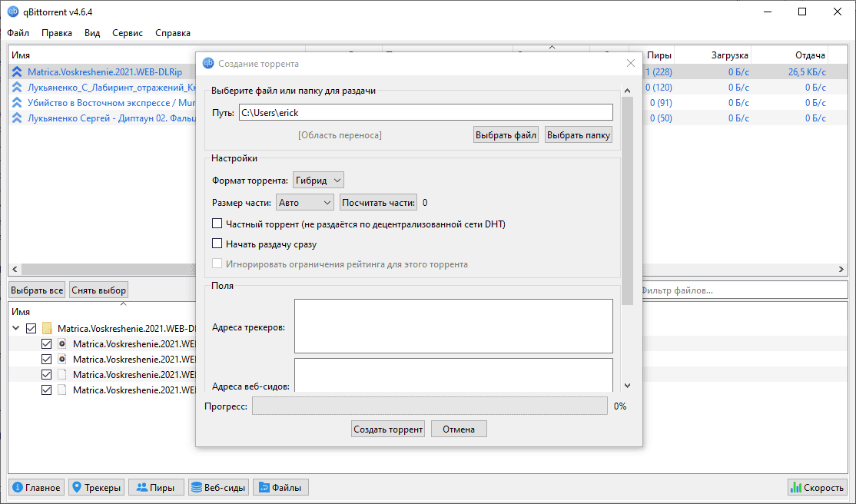
Task: Click the Создать торрент button
Action: [387, 429]
